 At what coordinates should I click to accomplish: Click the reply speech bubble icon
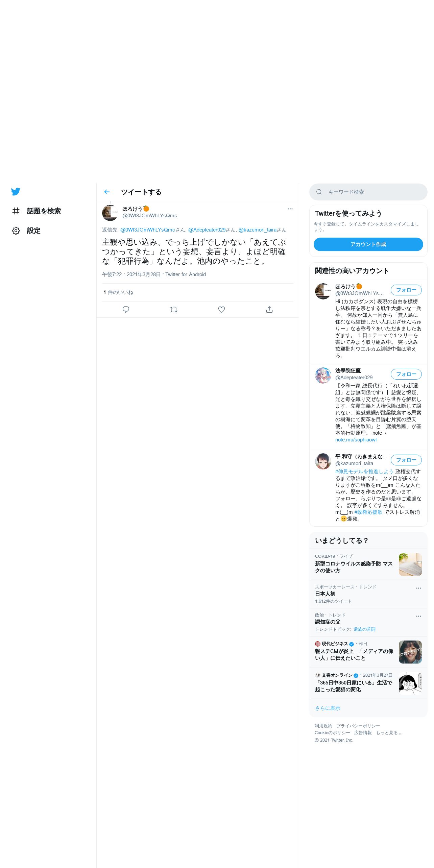(x=126, y=309)
